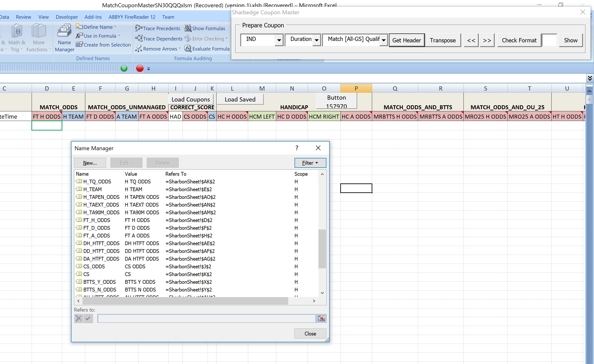Click the Name Manager vertical scrollbar thumb
The width and height of the screenshot is (594, 364).
point(322,248)
